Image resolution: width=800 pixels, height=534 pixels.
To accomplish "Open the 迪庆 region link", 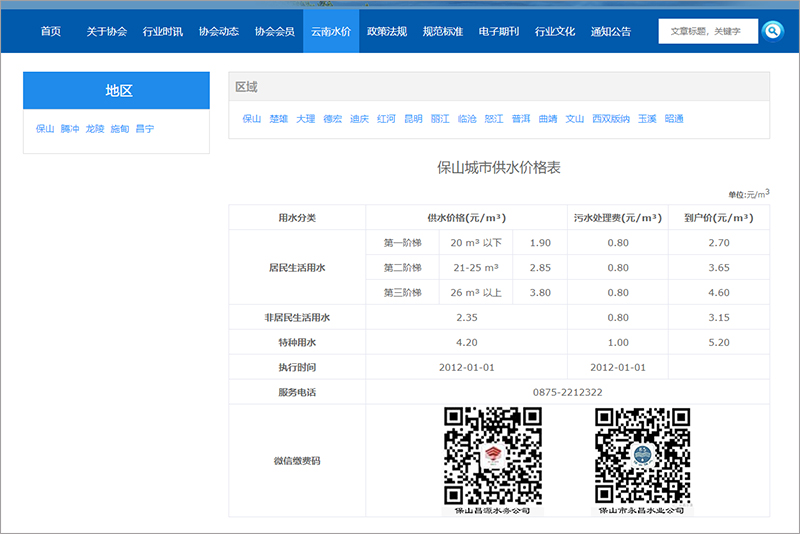I will click(x=359, y=119).
